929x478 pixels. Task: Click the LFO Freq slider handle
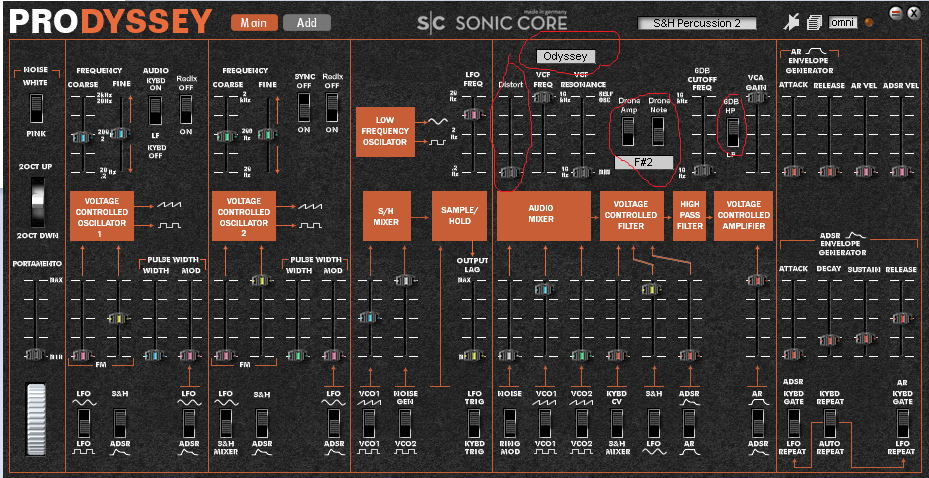(x=473, y=115)
